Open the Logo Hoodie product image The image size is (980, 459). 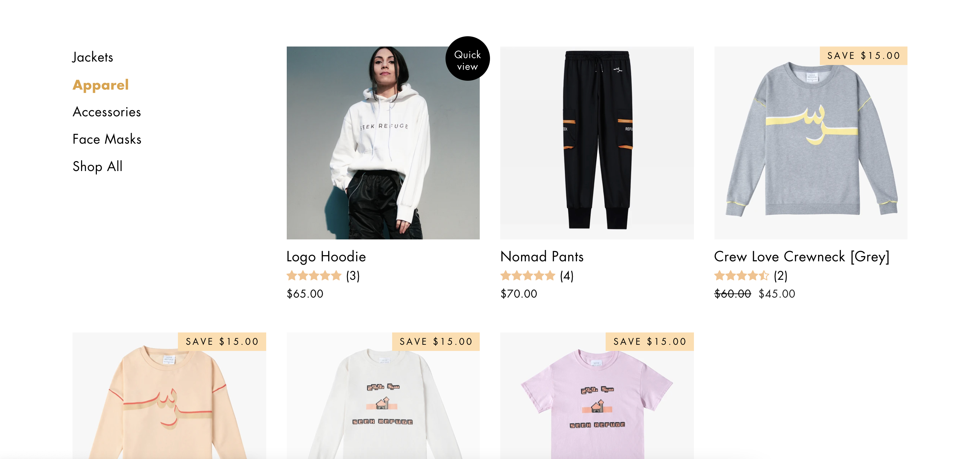[x=383, y=143]
